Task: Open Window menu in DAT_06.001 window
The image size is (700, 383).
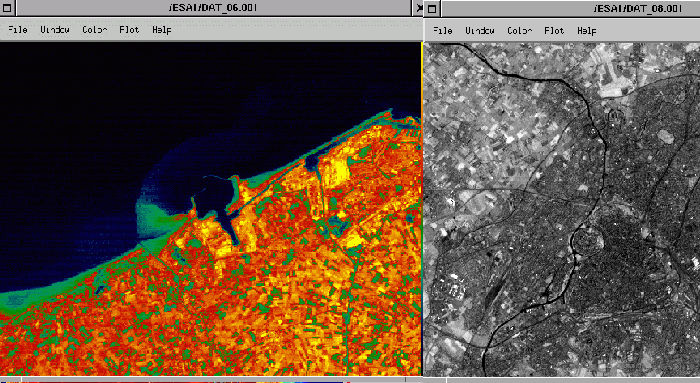Action: 55,30
